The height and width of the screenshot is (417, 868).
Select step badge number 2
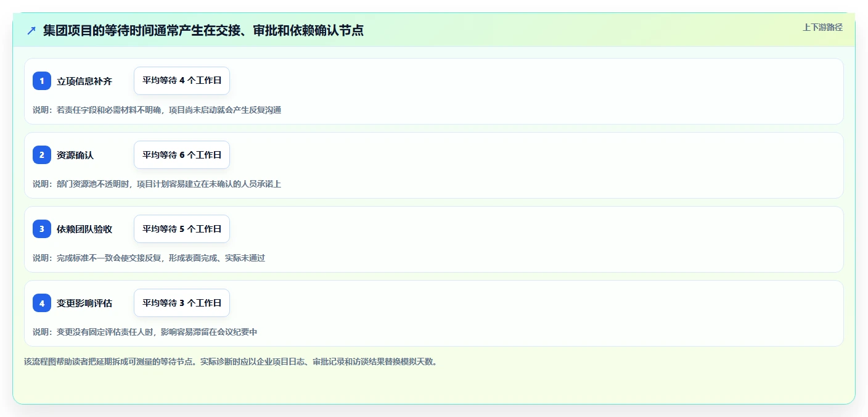click(x=42, y=155)
